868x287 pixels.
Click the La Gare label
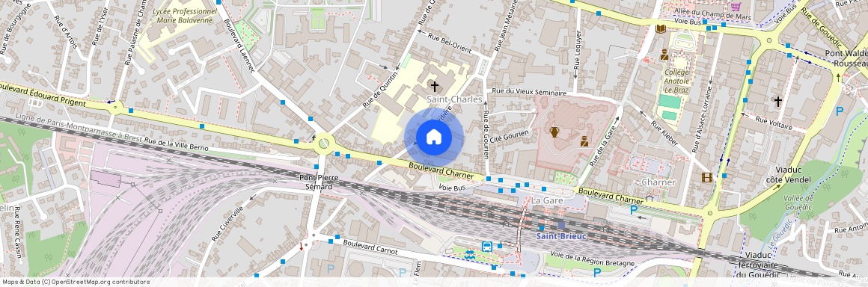tap(547, 200)
